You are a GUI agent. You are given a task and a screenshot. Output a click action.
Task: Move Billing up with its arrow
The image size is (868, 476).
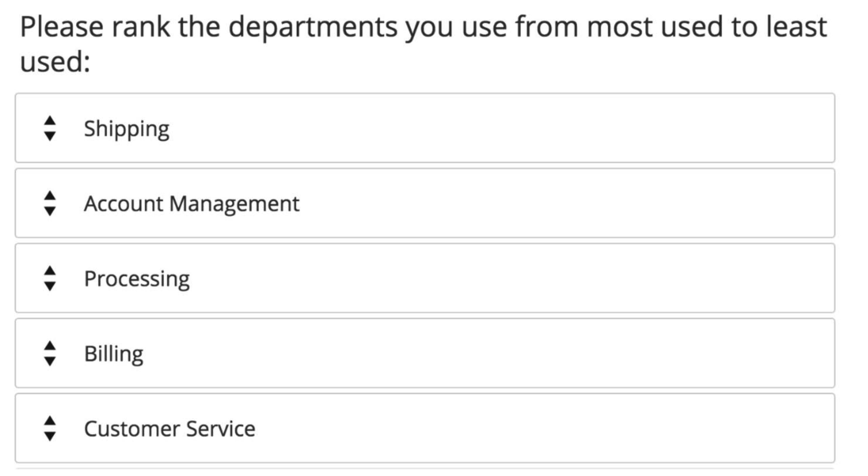[50, 346]
